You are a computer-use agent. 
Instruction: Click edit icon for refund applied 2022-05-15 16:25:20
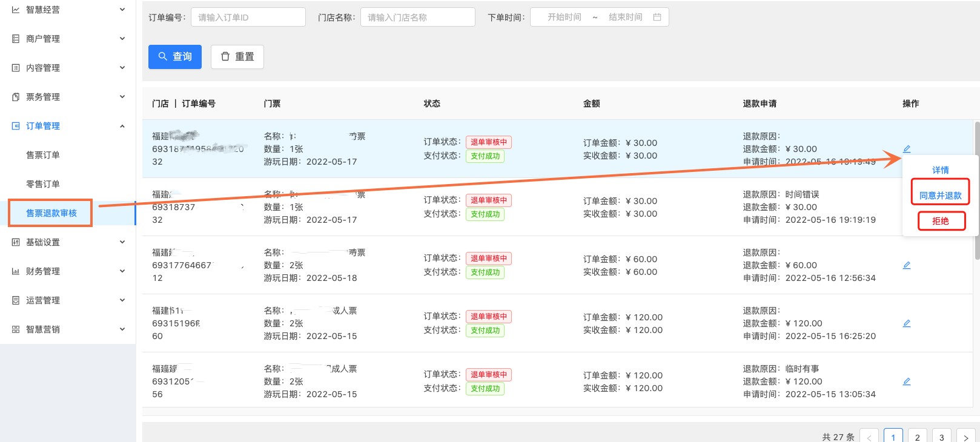pyautogui.click(x=907, y=323)
